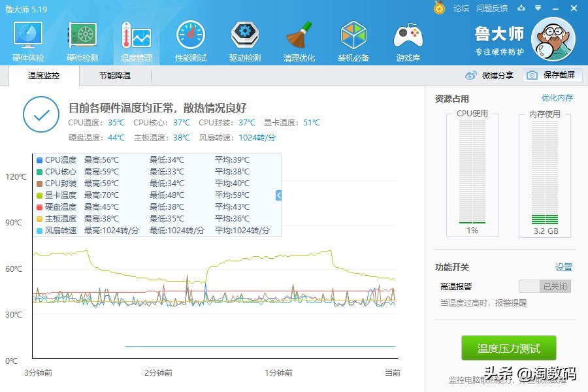Start the 温度压力测试 stress test

pos(508,348)
